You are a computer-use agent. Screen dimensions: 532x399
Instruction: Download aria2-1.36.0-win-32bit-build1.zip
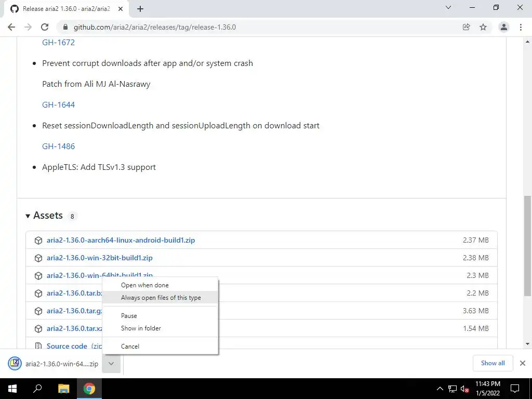(x=99, y=258)
